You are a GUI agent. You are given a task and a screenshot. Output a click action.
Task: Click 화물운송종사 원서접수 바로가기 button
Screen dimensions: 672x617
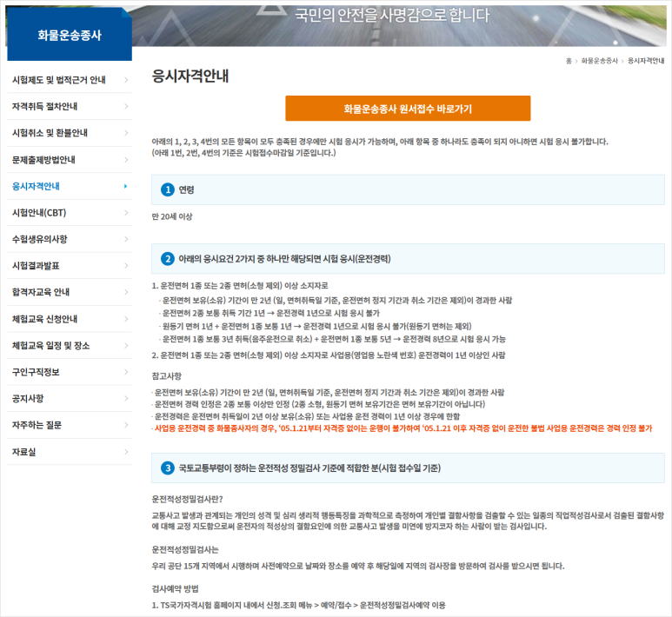[408, 109]
